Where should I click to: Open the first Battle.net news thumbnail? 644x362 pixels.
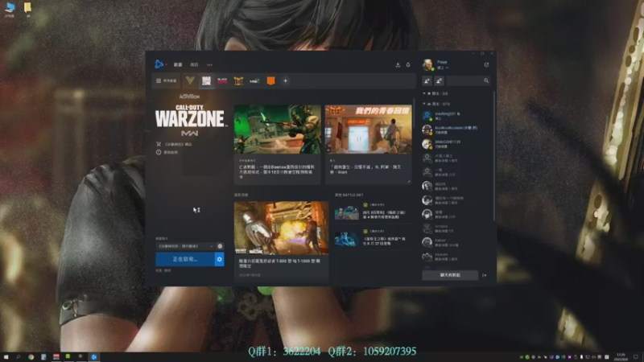[347, 213]
